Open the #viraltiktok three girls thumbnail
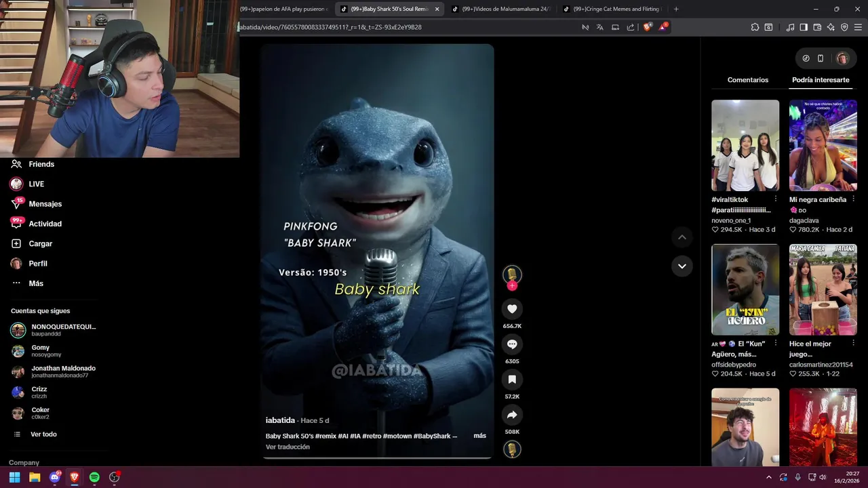 point(745,145)
